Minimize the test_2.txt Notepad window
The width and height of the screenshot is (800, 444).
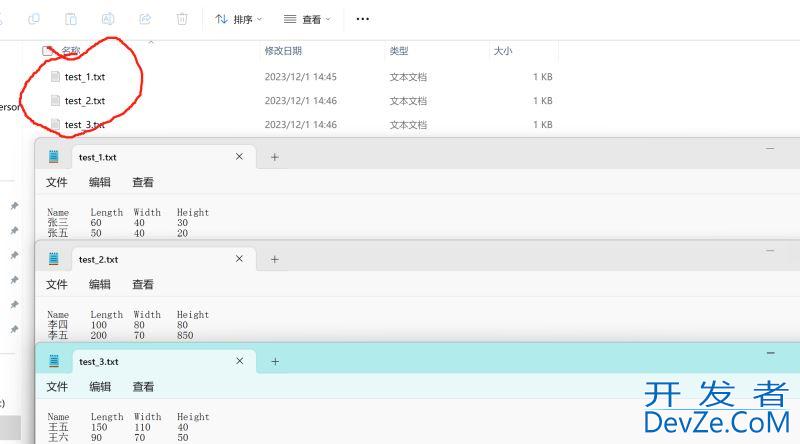[x=770, y=251]
